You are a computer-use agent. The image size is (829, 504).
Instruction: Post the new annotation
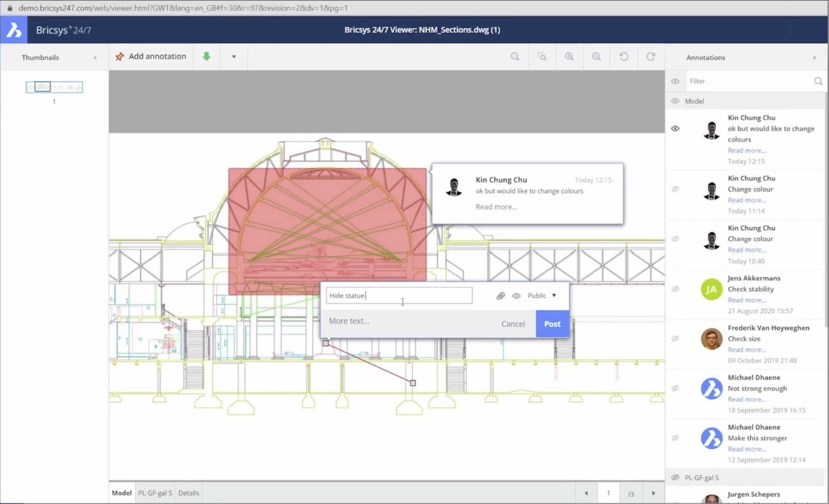coord(552,324)
